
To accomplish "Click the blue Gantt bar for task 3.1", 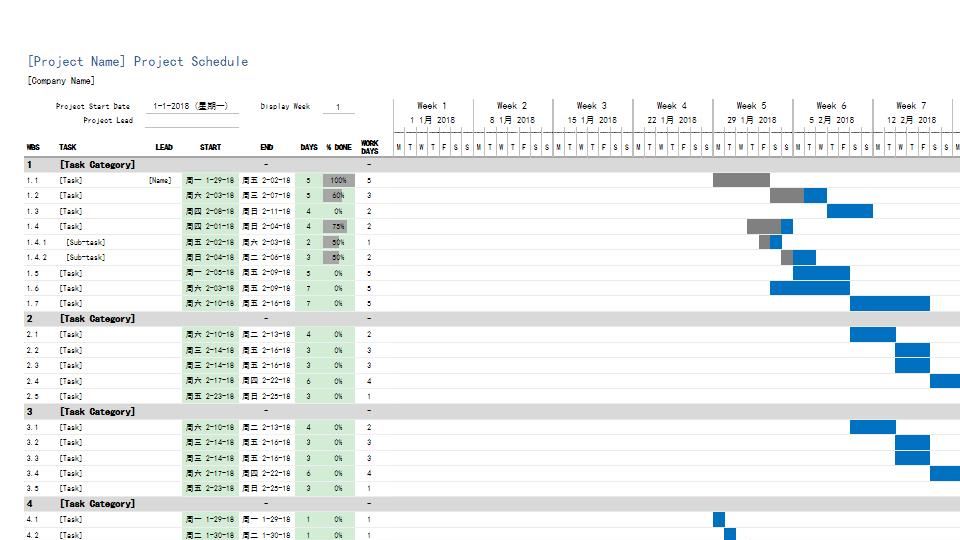I will 872,427.
